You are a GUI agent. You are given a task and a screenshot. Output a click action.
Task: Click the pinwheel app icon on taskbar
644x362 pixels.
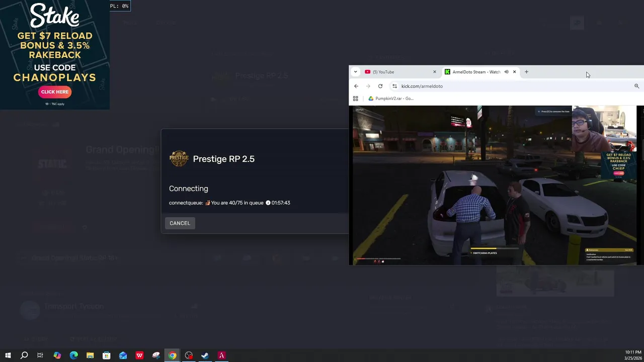pyautogui.click(x=156, y=355)
